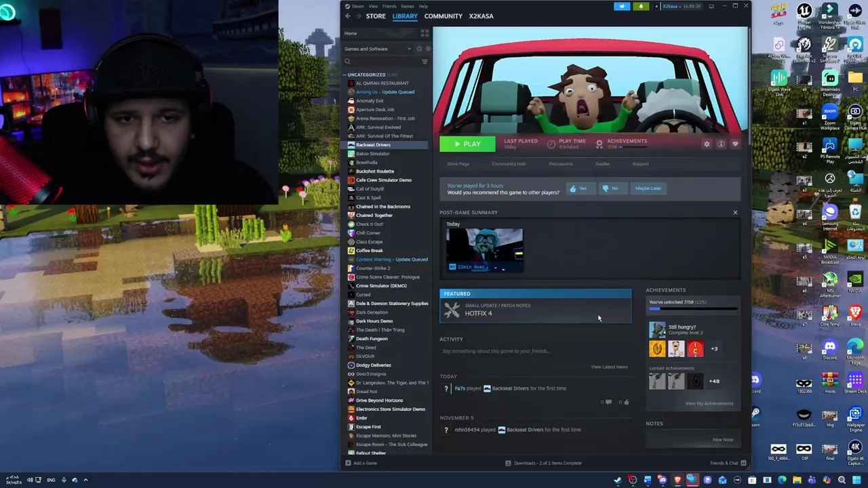Viewport: 868px width, 488px height.
Task: Open game settings gear icon
Action: click(x=707, y=144)
